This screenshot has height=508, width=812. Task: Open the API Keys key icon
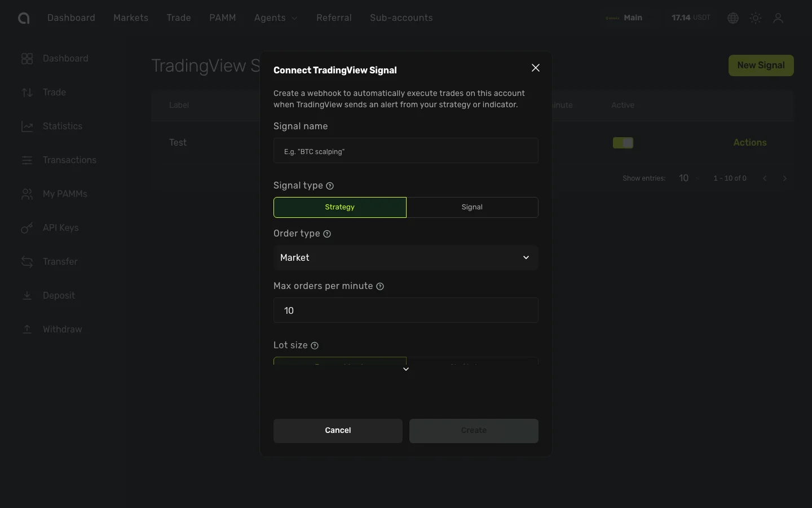27,228
